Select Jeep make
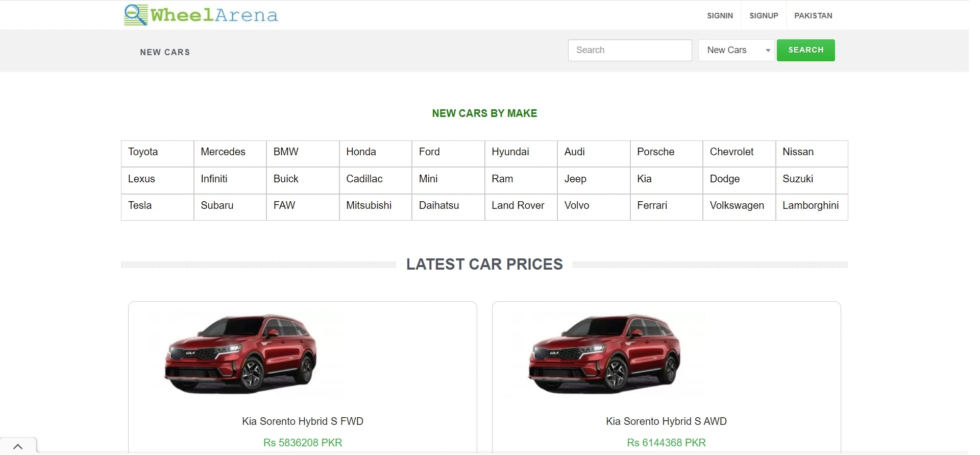Screen dimensions: 980x455 pos(575,179)
